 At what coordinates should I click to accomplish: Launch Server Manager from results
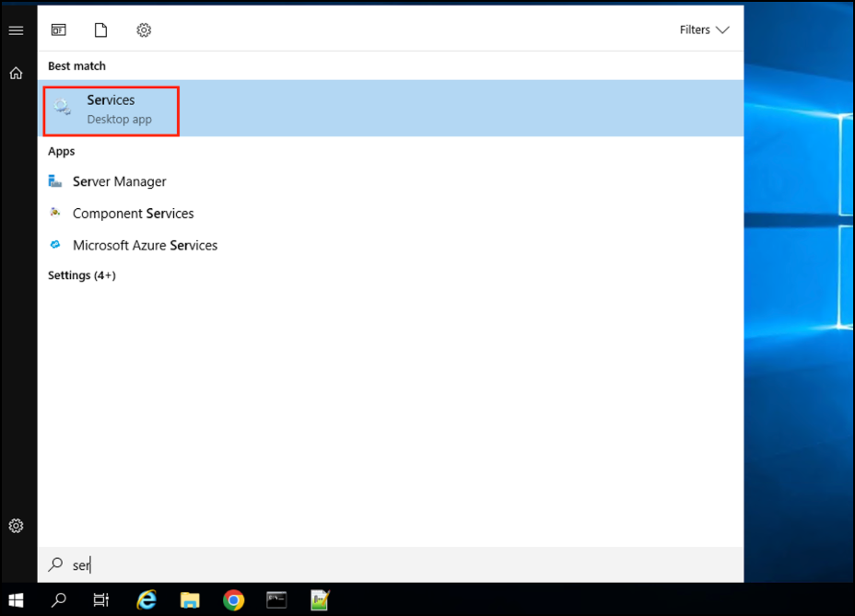click(x=119, y=181)
